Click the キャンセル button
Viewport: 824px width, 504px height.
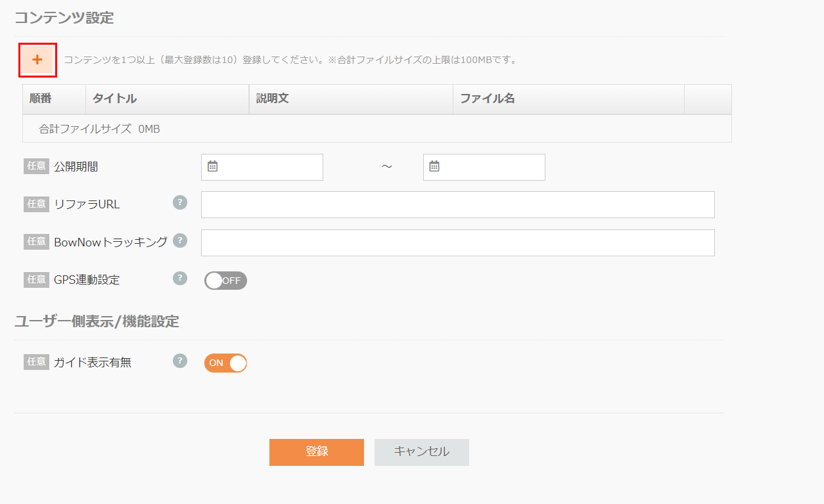coord(422,452)
